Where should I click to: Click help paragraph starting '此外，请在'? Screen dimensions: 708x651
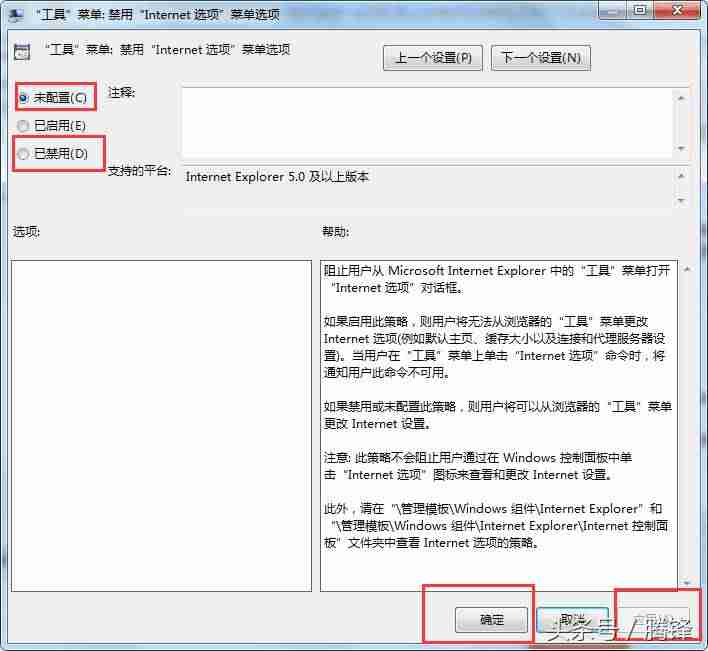pos(495,525)
